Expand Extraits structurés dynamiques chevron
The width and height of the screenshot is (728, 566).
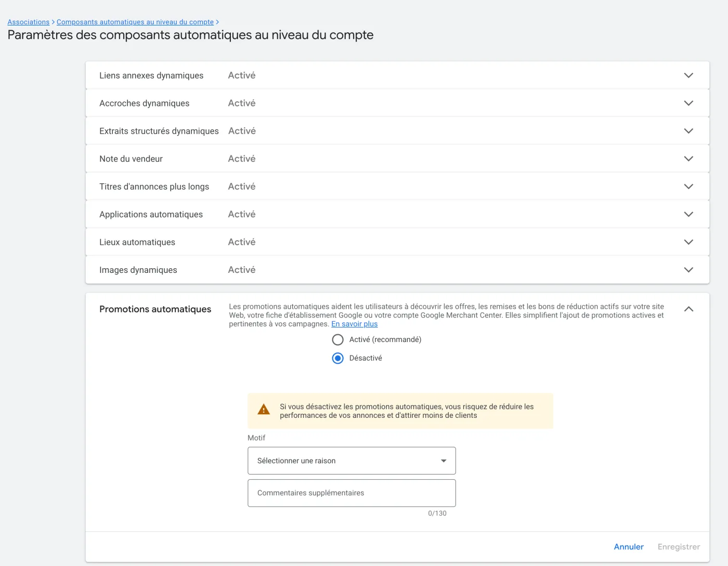click(688, 131)
